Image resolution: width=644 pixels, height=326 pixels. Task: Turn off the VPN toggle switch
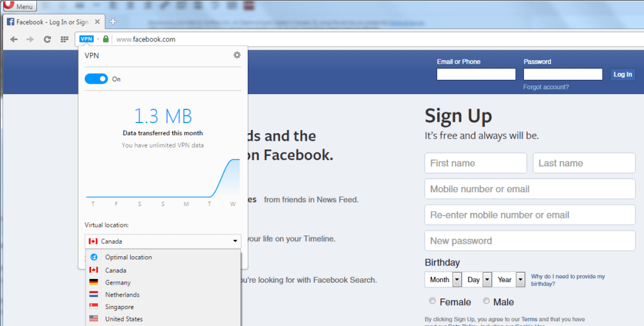tap(96, 79)
